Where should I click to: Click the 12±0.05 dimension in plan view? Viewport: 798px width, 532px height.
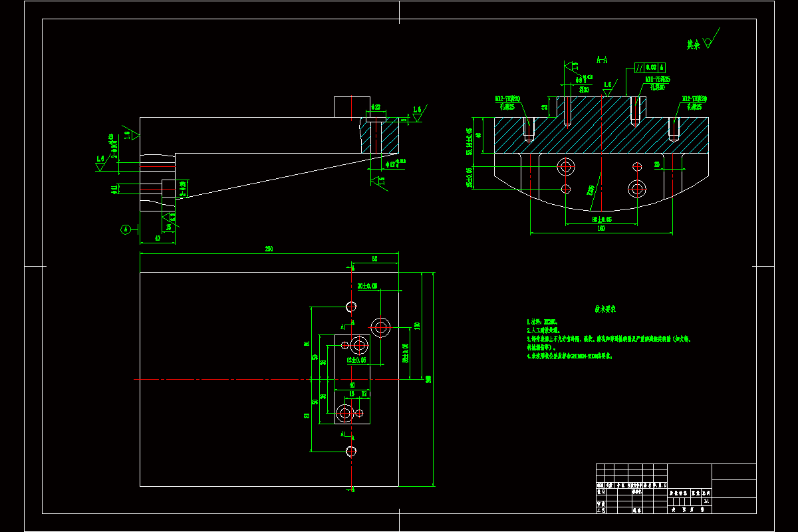[358, 360]
